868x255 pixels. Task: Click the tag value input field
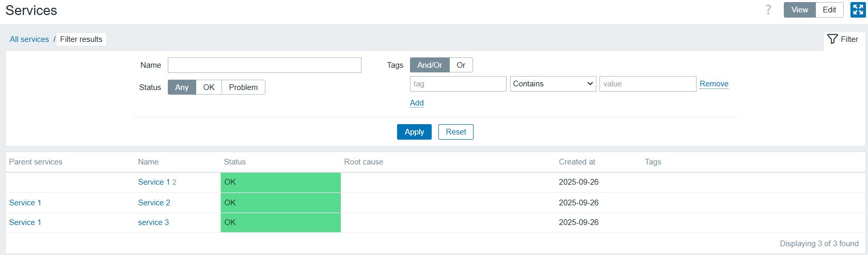pos(648,84)
